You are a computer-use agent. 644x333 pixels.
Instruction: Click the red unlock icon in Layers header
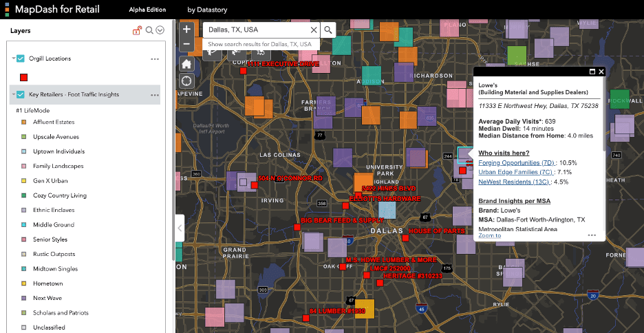click(x=137, y=30)
